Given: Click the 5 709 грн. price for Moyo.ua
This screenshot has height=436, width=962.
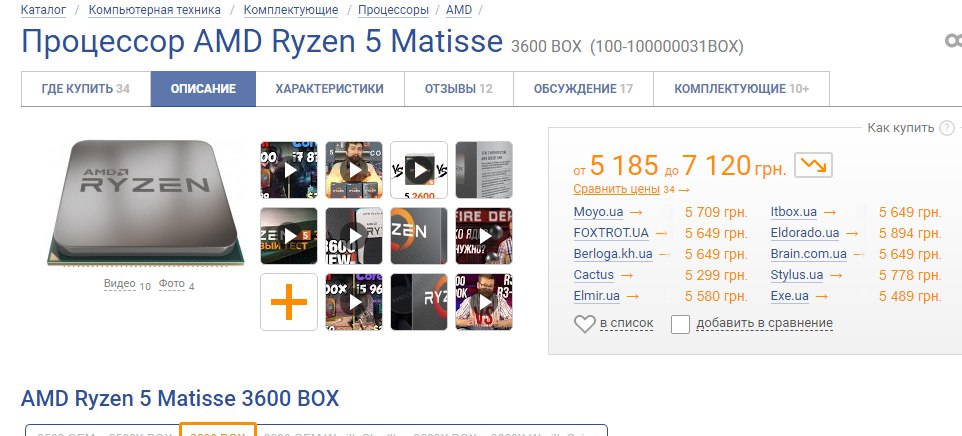Looking at the screenshot, I should point(717,213).
